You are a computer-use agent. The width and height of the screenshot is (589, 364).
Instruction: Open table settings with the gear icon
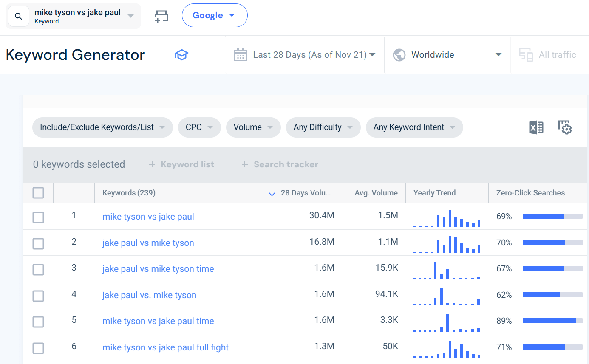(565, 127)
